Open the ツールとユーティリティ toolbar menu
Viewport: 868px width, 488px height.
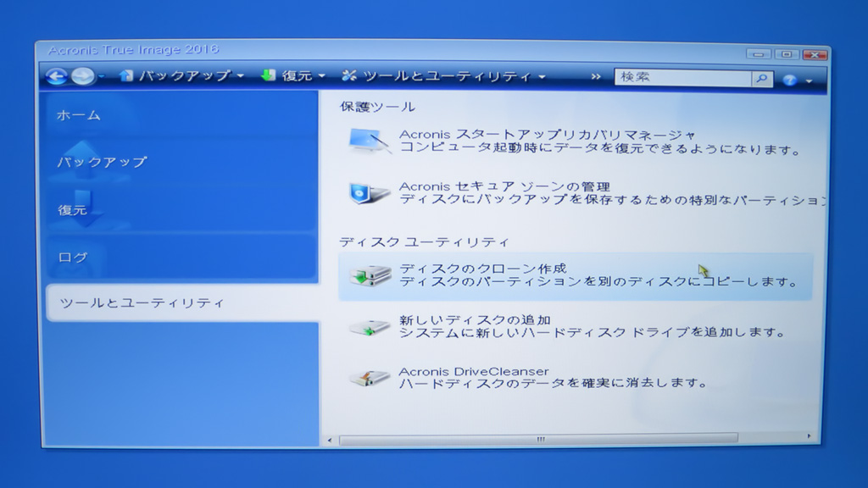pyautogui.click(x=448, y=76)
